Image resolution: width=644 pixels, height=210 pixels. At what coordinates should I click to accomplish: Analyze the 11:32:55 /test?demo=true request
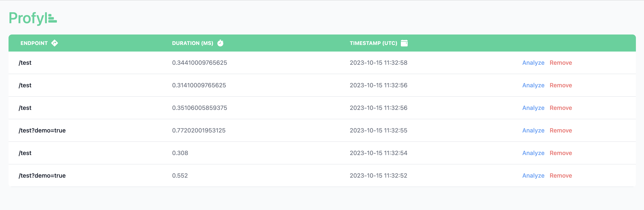533,130
